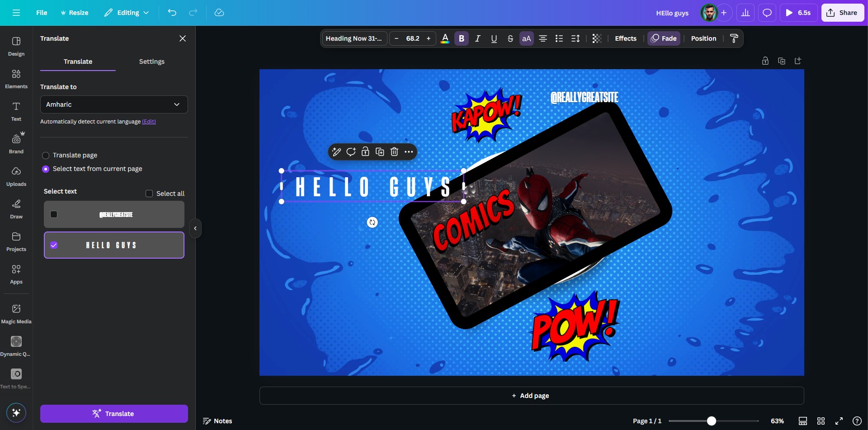Toggle bold formatting
The height and width of the screenshot is (430, 868).
click(462, 38)
